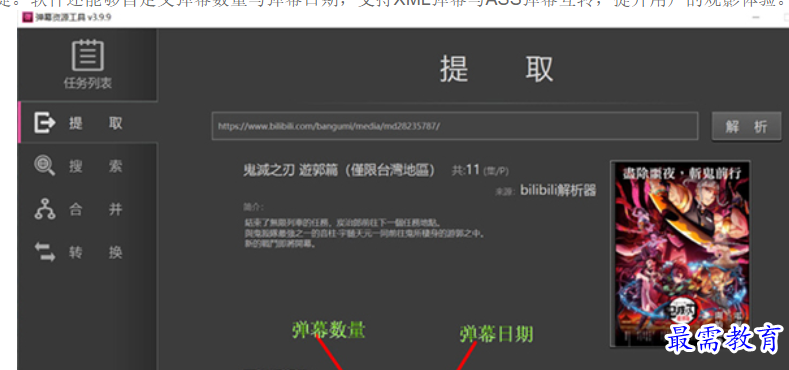Click the app logo in title bar
The width and height of the screenshot is (789, 370).
pyautogui.click(x=28, y=18)
